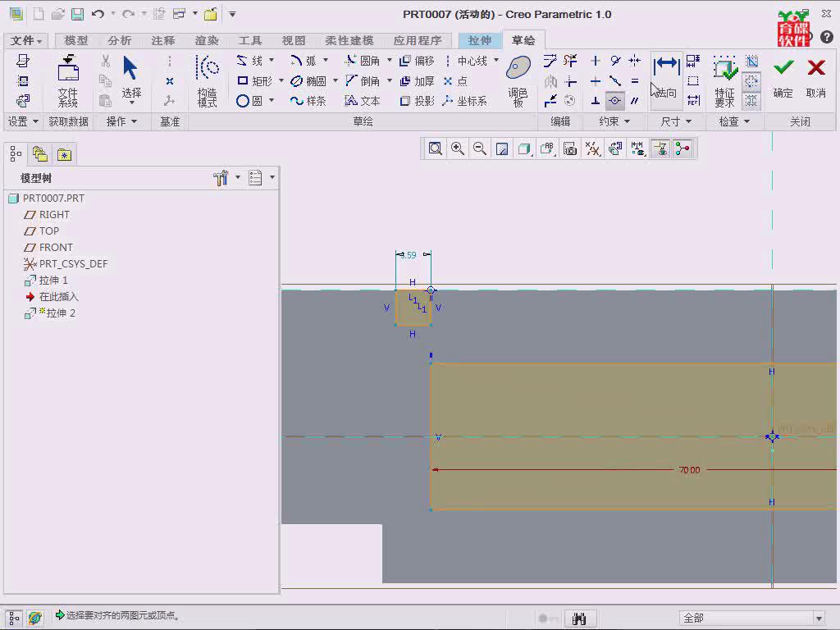This screenshot has width=840, height=630.
Task: Expand the 矩形 (Rectangle) dropdown arrow
Action: [x=281, y=81]
